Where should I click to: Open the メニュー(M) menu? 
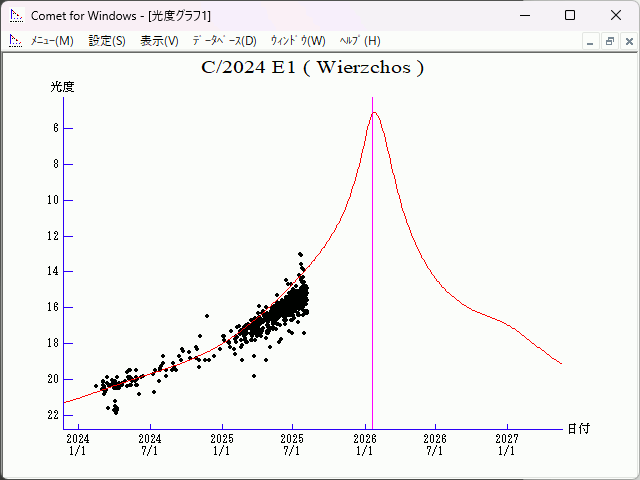point(52,41)
